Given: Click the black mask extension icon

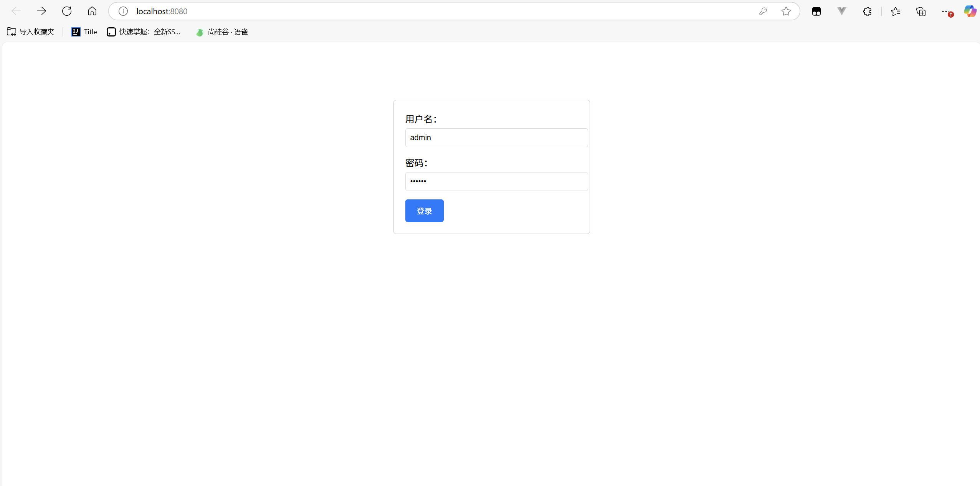Looking at the screenshot, I should 816,12.
